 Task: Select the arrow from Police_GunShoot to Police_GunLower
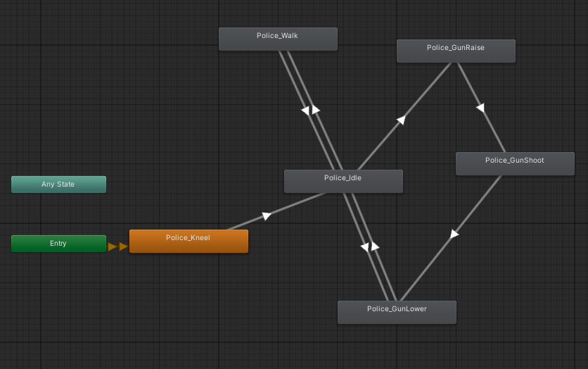pyautogui.click(x=454, y=233)
